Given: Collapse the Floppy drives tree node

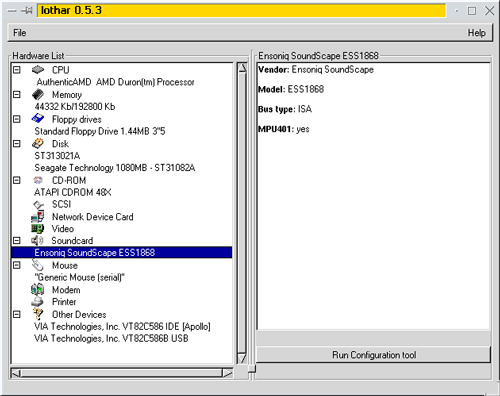Looking at the screenshot, I should 17,119.
